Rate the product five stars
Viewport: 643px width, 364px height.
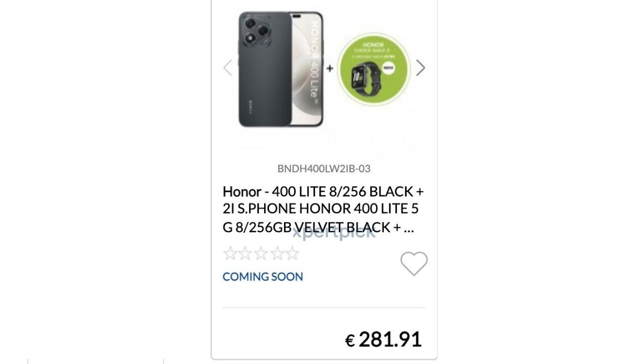[x=292, y=253]
